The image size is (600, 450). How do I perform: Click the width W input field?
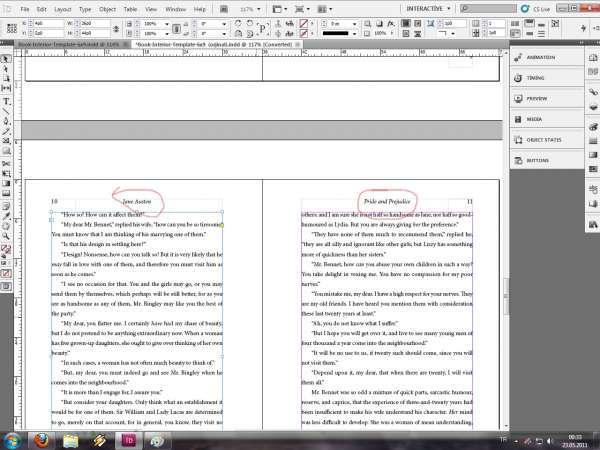[x=95, y=23]
